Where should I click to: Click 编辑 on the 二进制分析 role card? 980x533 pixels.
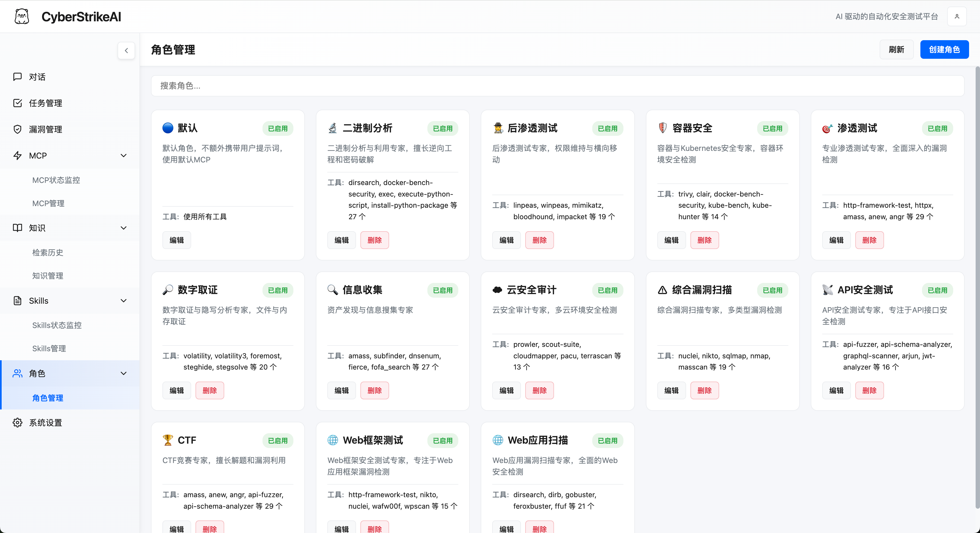click(341, 240)
